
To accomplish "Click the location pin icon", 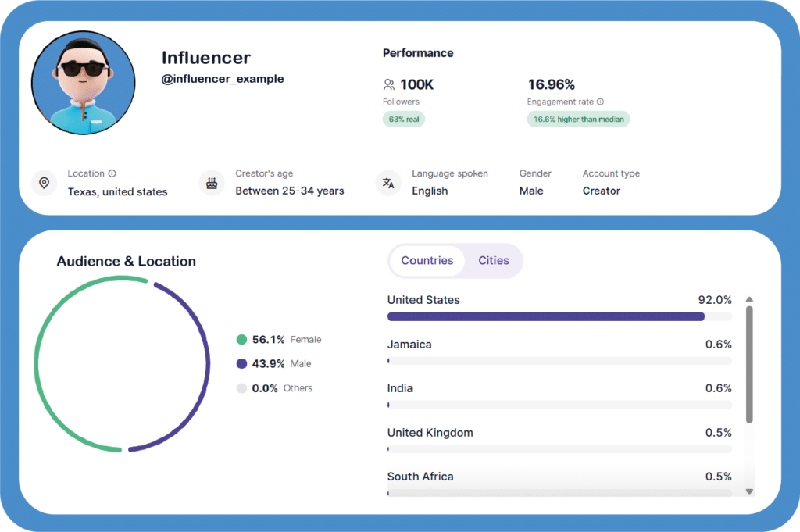I will (45, 183).
